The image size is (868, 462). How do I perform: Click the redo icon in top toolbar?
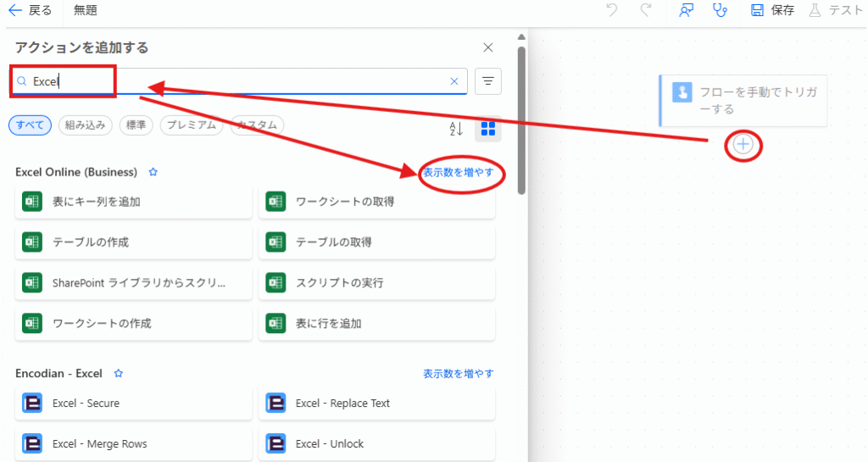click(645, 10)
